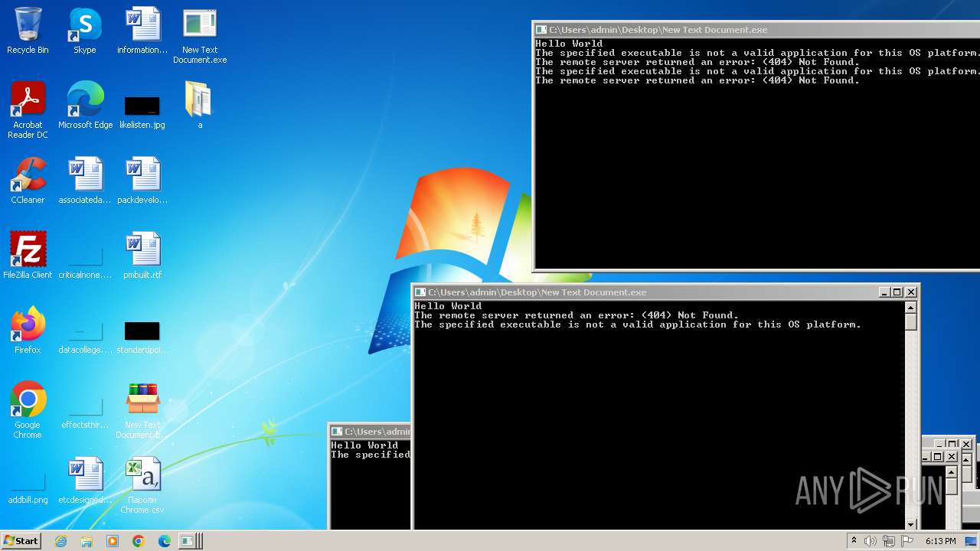Viewport: 980px width, 551px height.
Task: Click Show desktop button at taskbar end
Action: tap(972, 541)
